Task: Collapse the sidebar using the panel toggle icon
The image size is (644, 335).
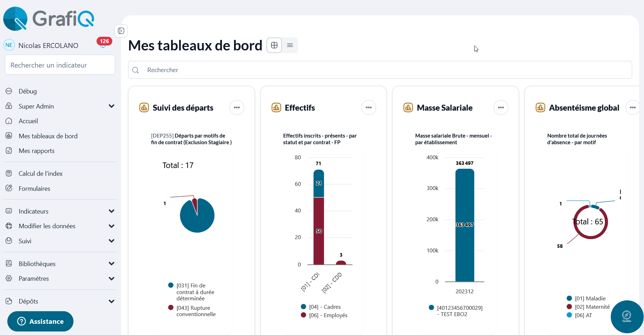Action: coord(121,31)
